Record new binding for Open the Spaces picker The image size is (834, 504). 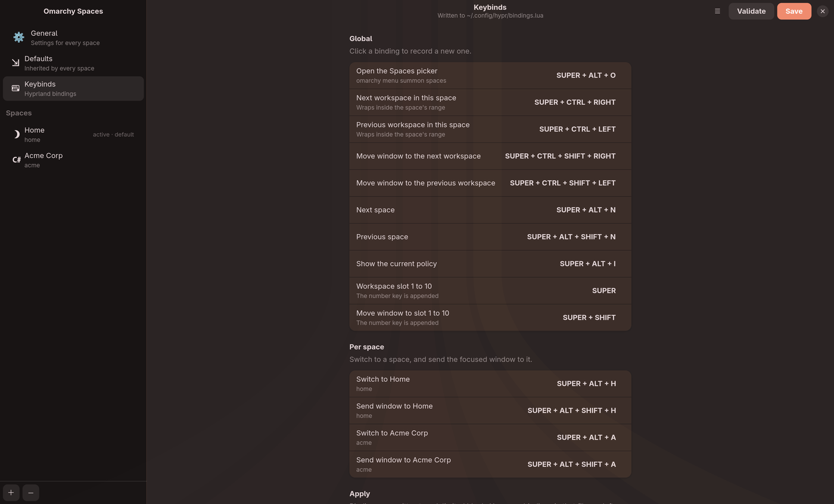[490, 76]
